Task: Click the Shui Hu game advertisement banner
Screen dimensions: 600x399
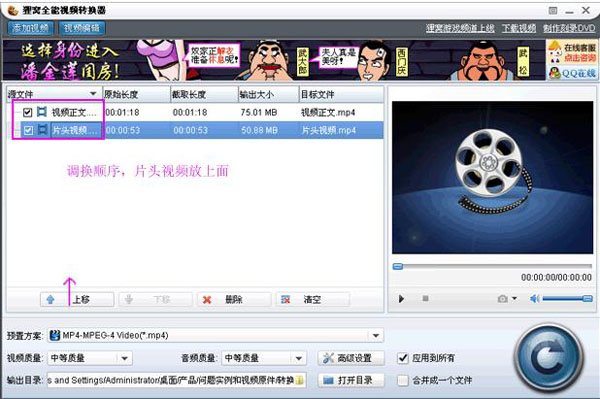Action: point(274,60)
